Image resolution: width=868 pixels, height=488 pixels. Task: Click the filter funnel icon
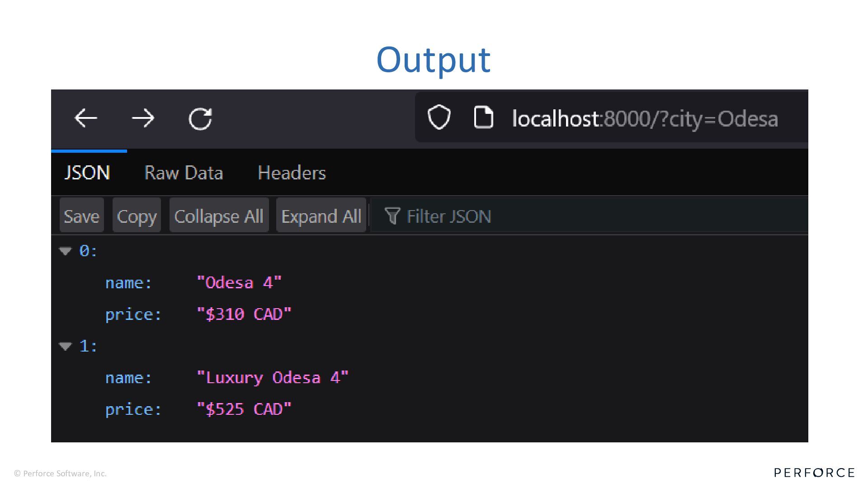click(x=392, y=216)
